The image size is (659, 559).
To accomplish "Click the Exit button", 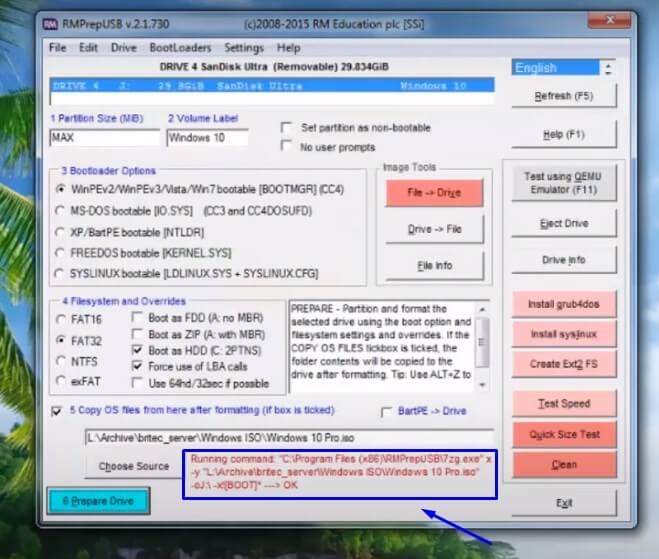I will coord(564,503).
